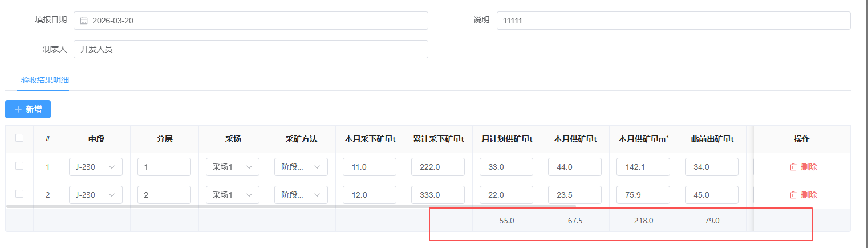Click the 说明 input field
The height and width of the screenshot is (248, 868).
(673, 21)
